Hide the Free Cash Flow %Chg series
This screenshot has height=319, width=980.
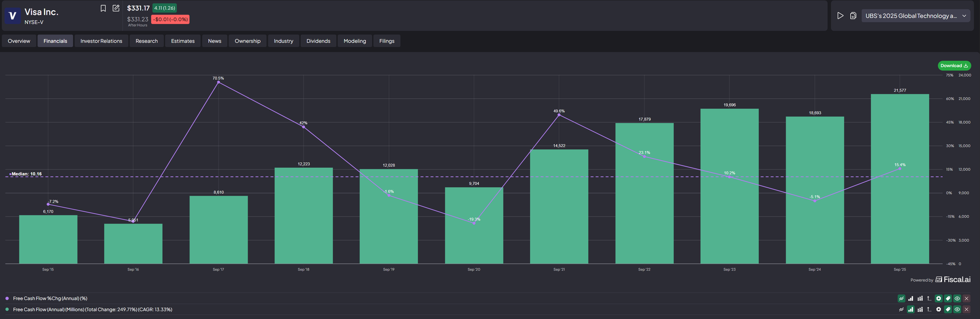[x=957, y=298]
